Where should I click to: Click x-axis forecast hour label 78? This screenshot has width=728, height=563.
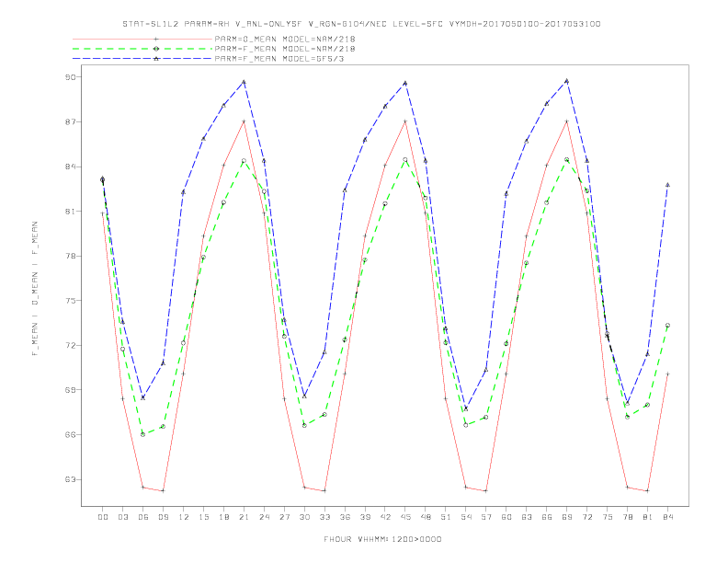[628, 517]
